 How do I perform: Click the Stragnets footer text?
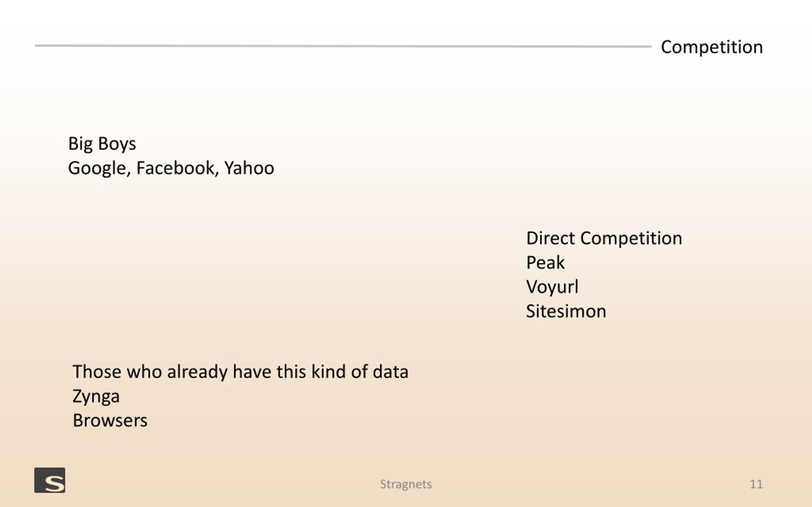click(406, 484)
